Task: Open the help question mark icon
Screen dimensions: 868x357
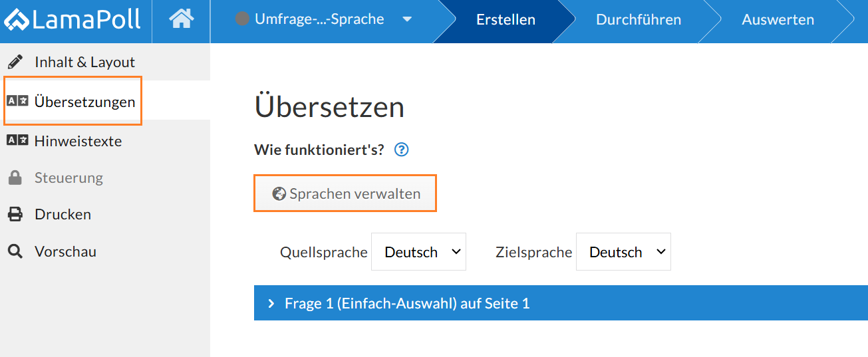Action: (401, 150)
